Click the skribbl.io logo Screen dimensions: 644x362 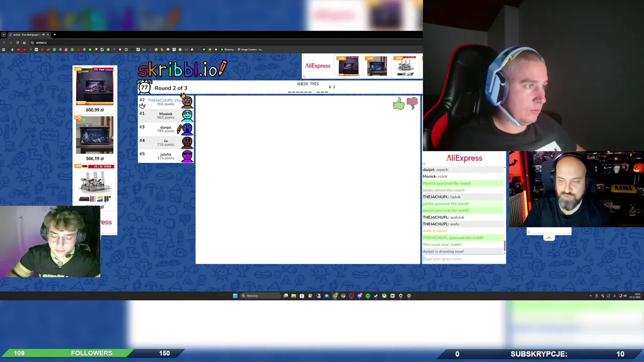(182, 69)
